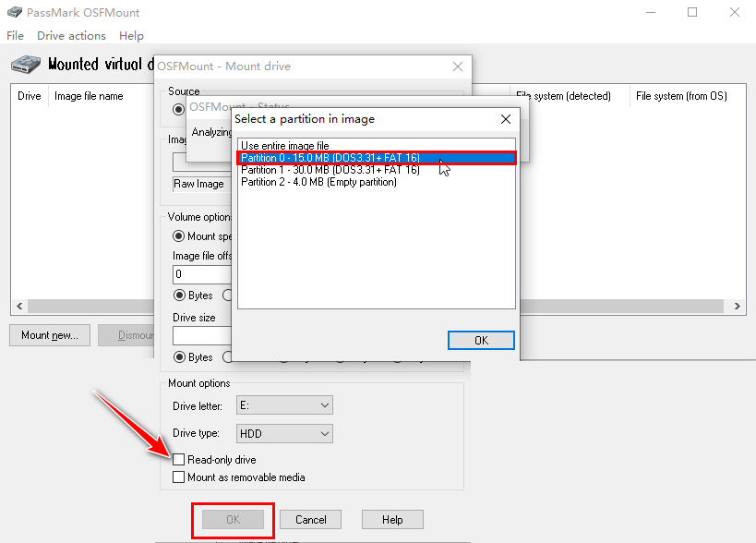Open the Help menu

click(x=131, y=35)
